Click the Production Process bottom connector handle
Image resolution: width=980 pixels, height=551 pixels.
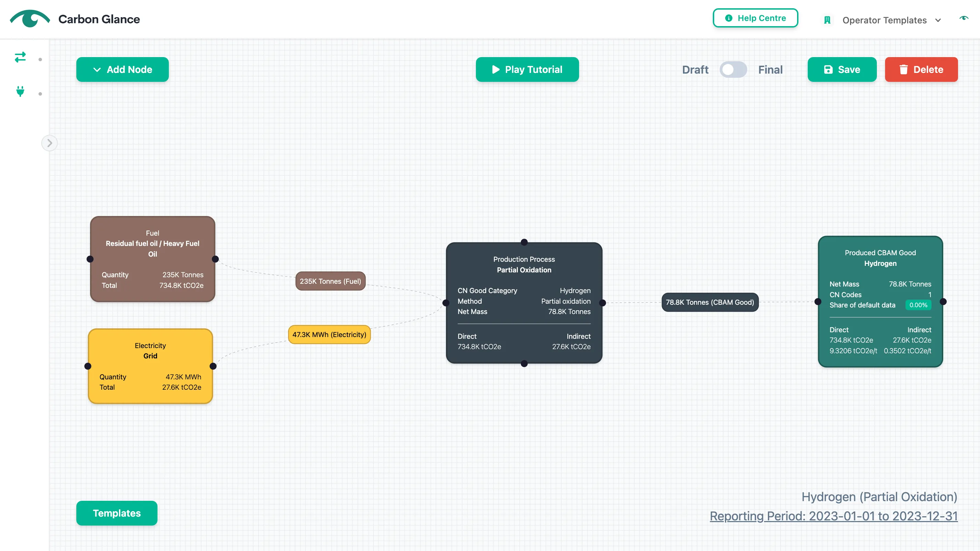point(524,364)
